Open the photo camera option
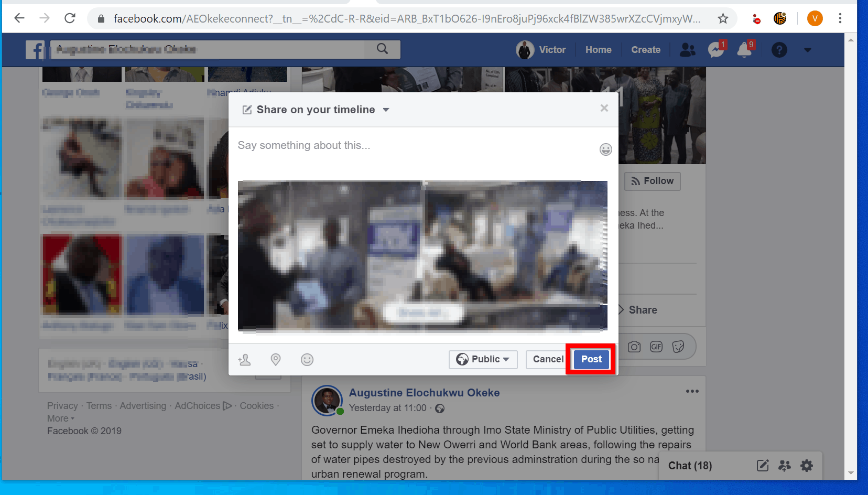This screenshot has width=868, height=495. coord(634,347)
